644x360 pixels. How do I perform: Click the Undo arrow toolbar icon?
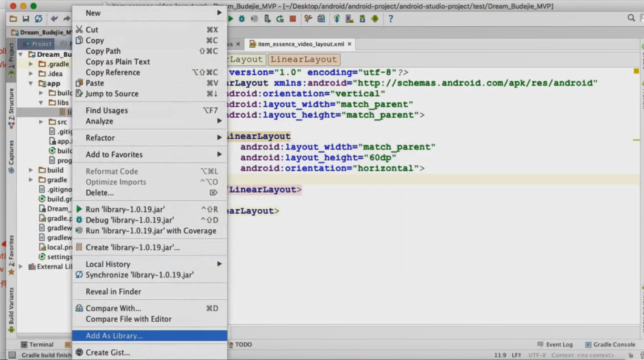[x=54, y=19]
